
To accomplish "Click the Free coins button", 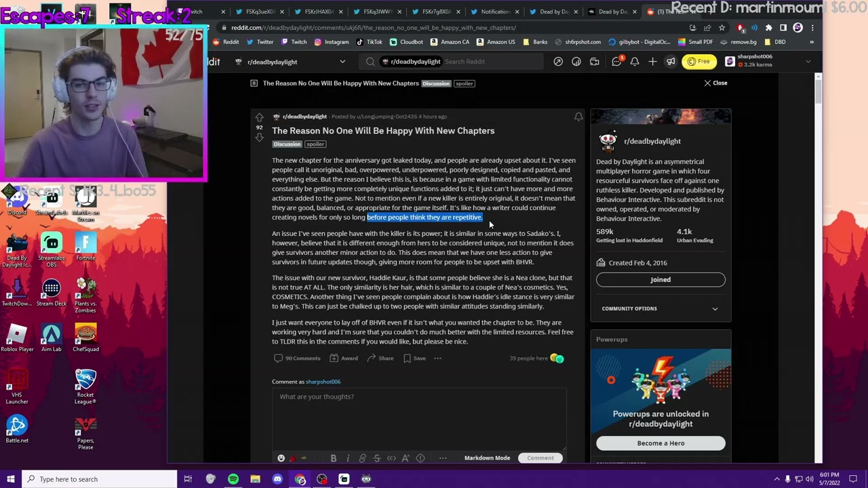I will pos(698,62).
